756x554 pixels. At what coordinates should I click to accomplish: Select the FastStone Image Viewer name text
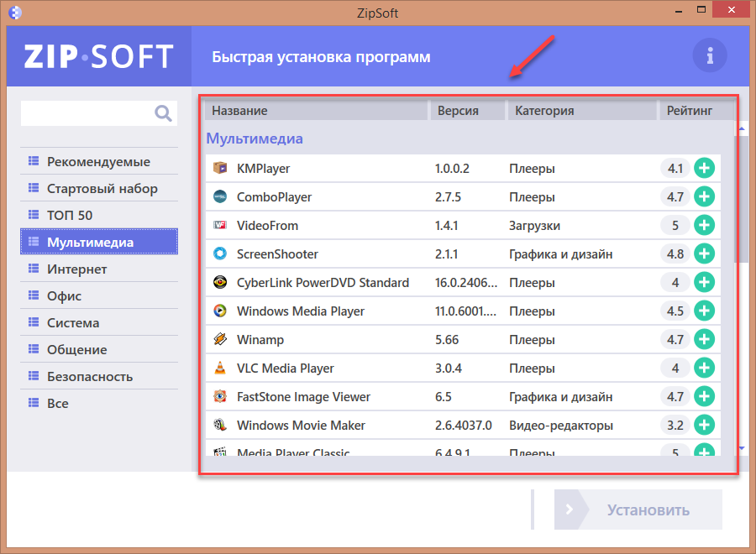[x=304, y=397]
